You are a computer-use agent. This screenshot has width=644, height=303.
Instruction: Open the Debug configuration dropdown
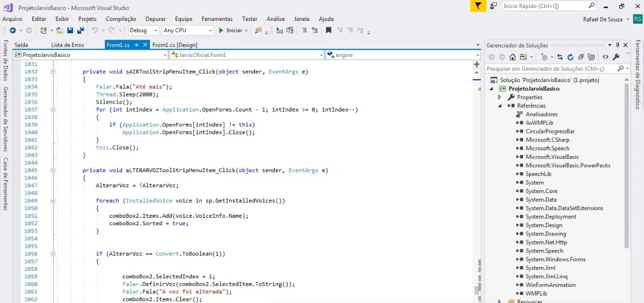(143, 31)
